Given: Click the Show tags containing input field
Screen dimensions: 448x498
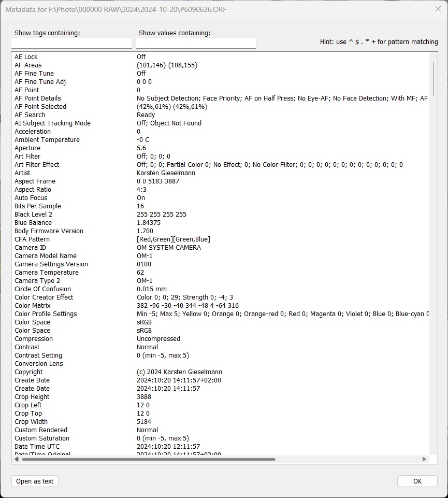Looking at the screenshot, I should tap(71, 43).
